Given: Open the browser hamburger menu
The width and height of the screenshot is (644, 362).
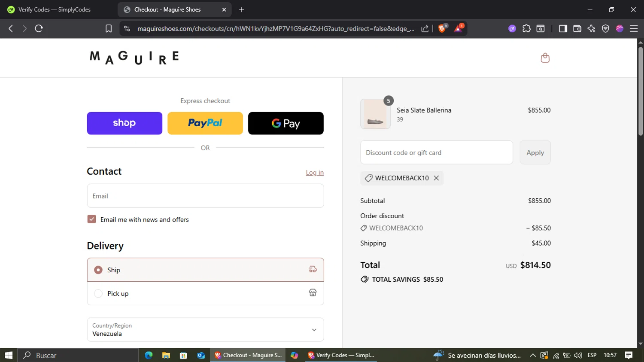Looking at the screenshot, I should 634,28.
